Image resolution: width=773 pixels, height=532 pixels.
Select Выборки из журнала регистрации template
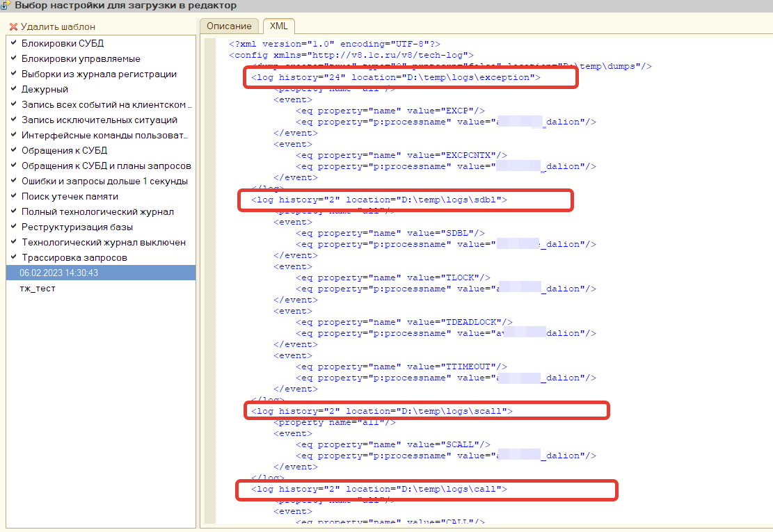[x=99, y=74]
